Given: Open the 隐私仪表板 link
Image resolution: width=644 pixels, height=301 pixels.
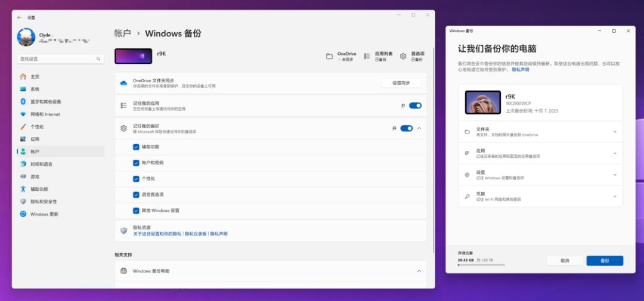Looking at the screenshot, I should pos(195,234).
